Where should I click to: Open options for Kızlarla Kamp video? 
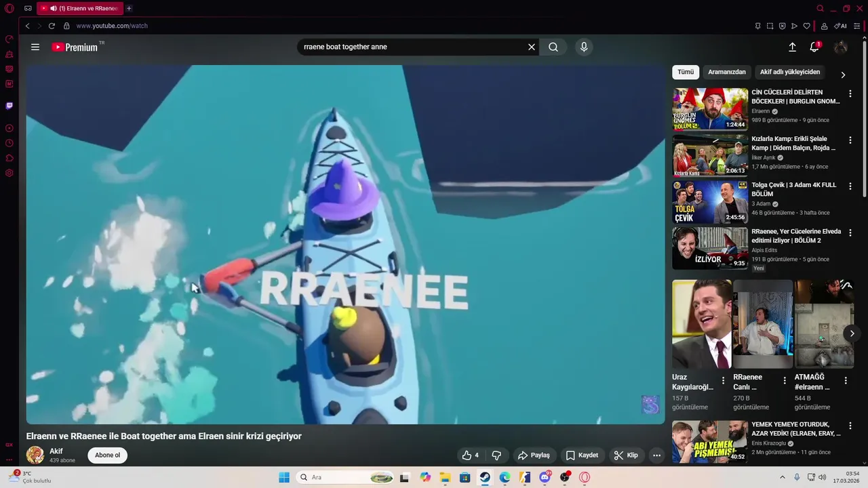850,140
